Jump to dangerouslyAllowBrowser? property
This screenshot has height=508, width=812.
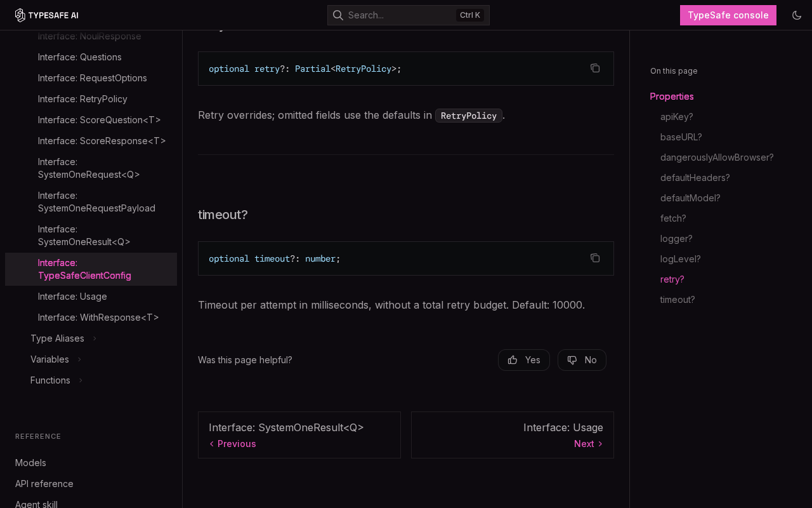(717, 157)
